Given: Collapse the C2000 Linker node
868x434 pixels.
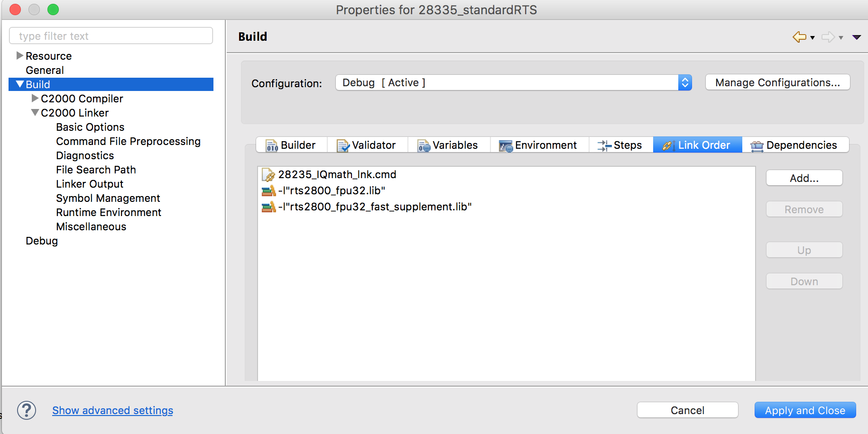Looking at the screenshot, I should 35,113.
